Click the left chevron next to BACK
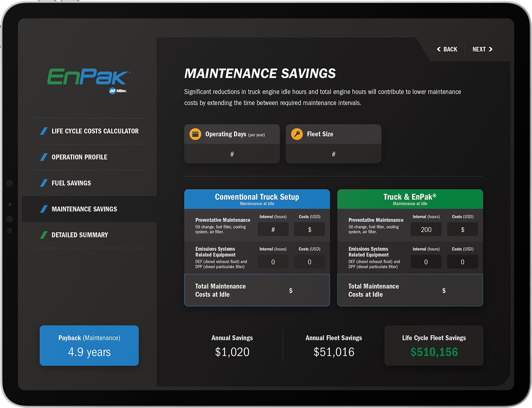Viewport: 532px width, 408px height. 439,49
